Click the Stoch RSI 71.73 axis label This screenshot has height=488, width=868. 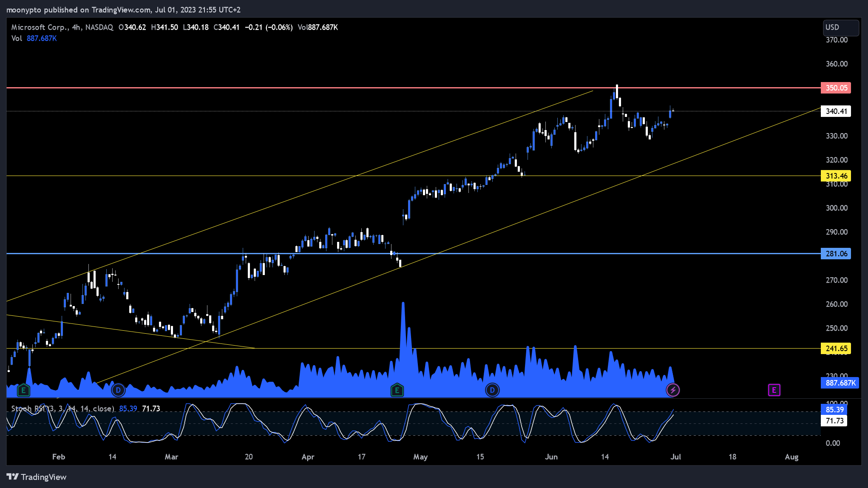pos(834,421)
